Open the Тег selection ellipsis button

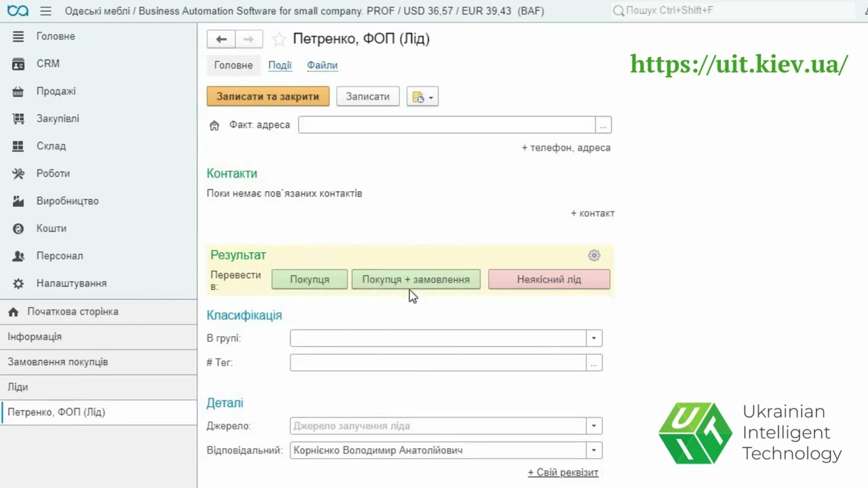[594, 363]
